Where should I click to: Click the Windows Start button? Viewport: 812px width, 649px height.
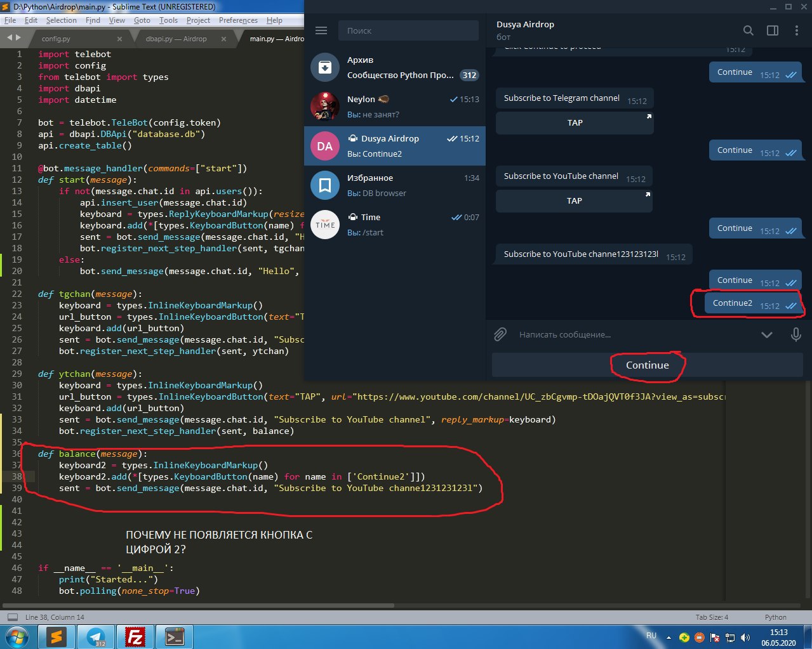(17, 636)
